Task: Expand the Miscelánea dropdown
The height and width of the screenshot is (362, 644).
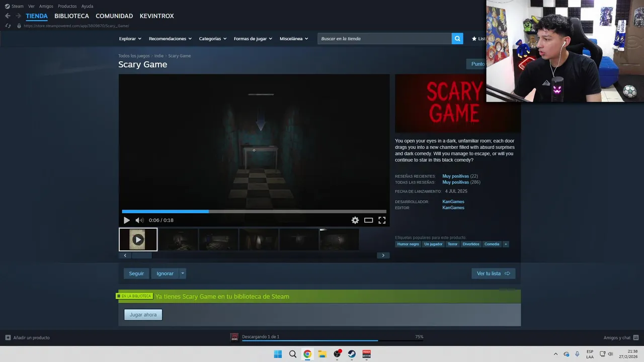Action: (x=294, y=39)
